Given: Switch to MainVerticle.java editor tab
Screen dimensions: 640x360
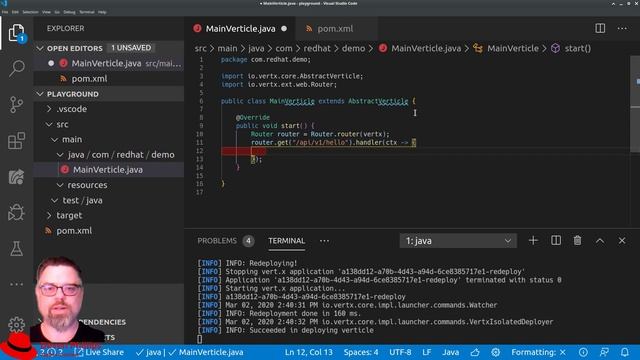Looking at the screenshot, I should (x=240, y=29).
